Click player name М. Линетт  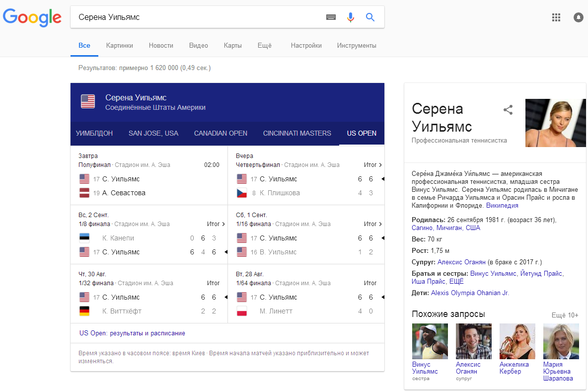[x=276, y=311]
